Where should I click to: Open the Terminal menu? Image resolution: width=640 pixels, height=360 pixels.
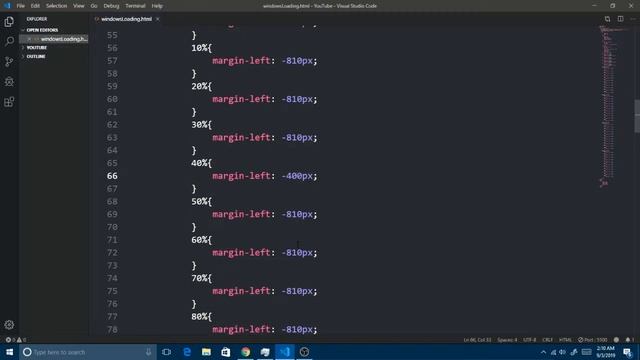point(135,6)
